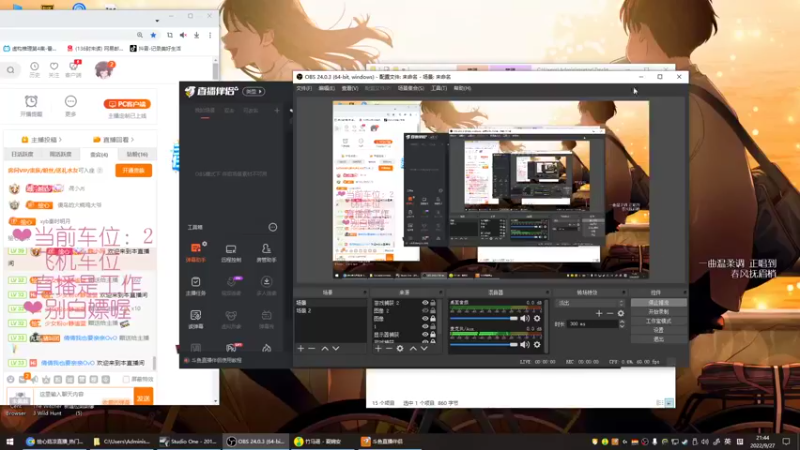
Task: Mute the browser tab with speaker icon
Action: (x=183, y=35)
